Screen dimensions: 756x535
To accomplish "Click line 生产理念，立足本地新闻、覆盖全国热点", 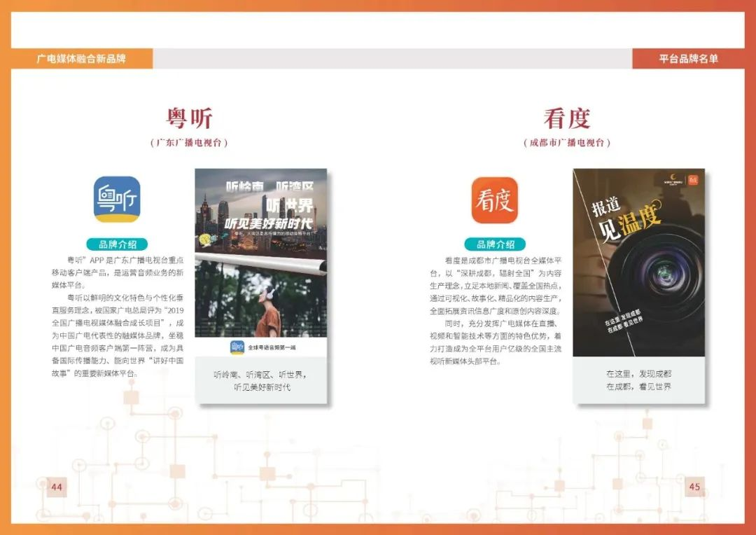I will 496,286.
